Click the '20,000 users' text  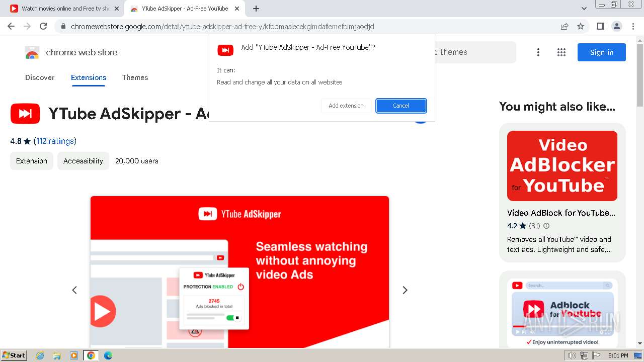tap(137, 161)
